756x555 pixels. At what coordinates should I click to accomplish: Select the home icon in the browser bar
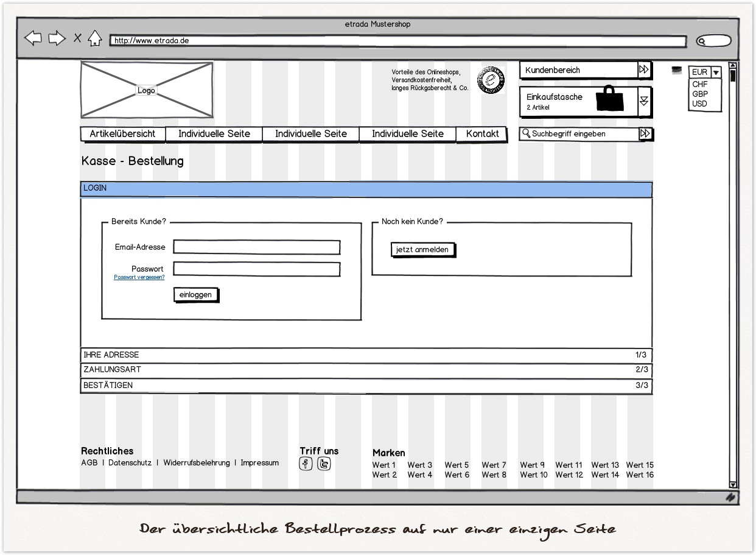94,37
